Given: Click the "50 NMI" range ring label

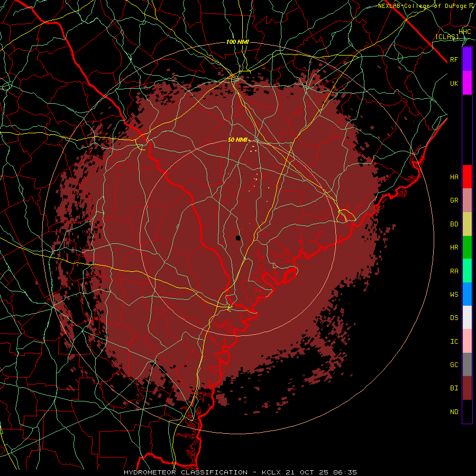Looking at the screenshot, I should pyautogui.click(x=237, y=140).
